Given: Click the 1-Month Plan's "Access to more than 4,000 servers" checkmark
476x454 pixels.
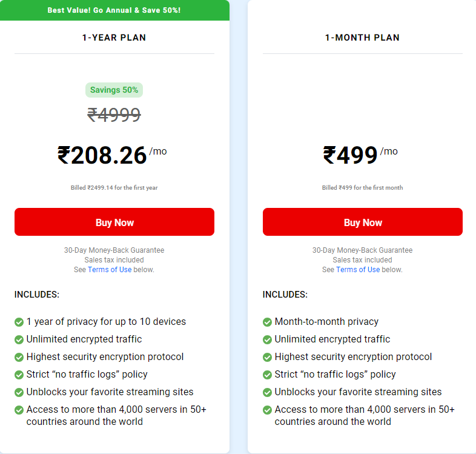Looking at the screenshot, I should pyautogui.click(x=268, y=410).
